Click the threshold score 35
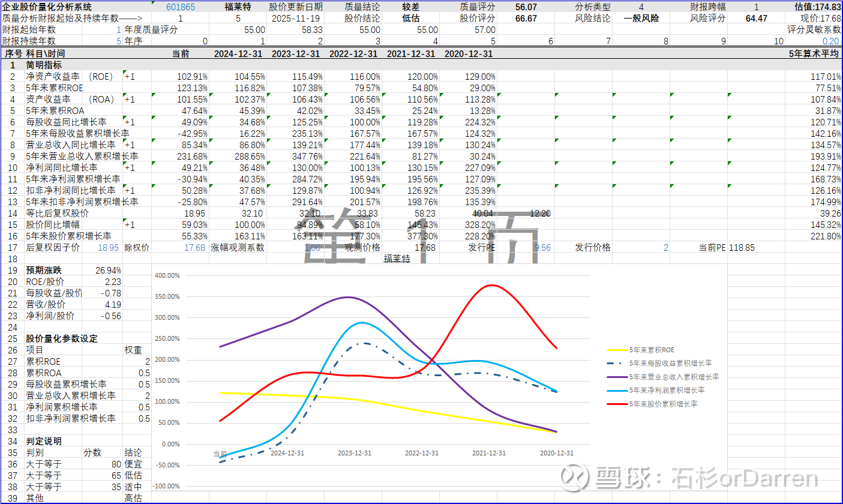This screenshot has width=843, height=504. pyautogui.click(x=116, y=487)
